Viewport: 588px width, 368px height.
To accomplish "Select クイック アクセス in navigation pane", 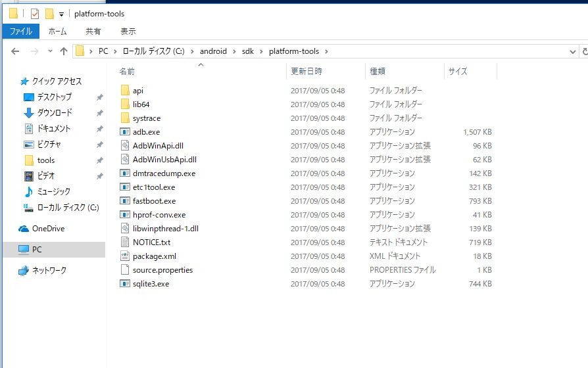I will pyautogui.click(x=57, y=81).
